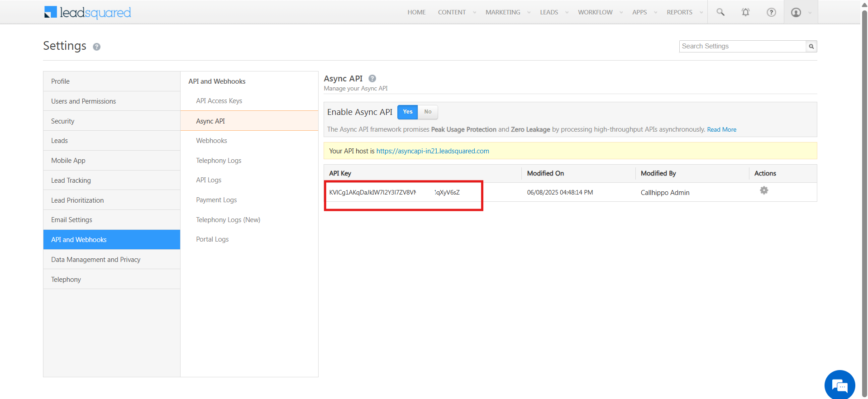The width and height of the screenshot is (868, 399).
Task: Expand the user account dropdown arrow
Action: click(810, 13)
